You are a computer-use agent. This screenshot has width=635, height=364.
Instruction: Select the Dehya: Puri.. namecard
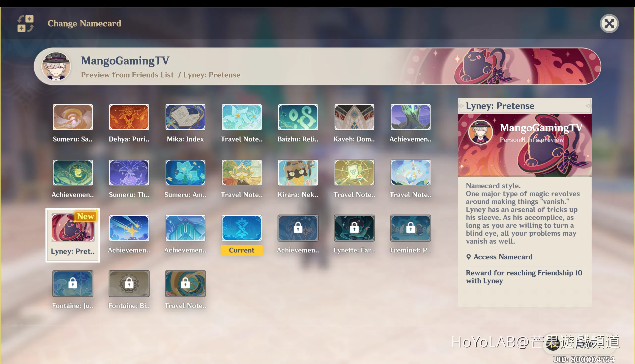click(129, 117)
